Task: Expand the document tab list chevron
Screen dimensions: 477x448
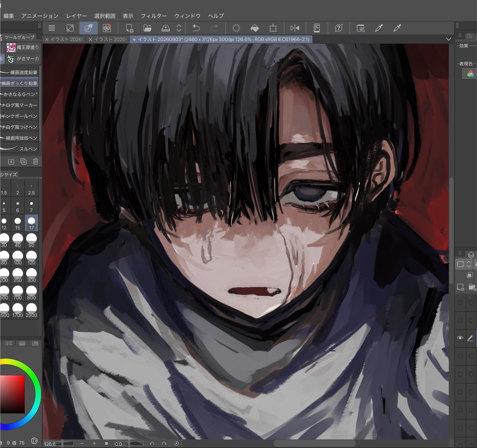Action: 448,39
